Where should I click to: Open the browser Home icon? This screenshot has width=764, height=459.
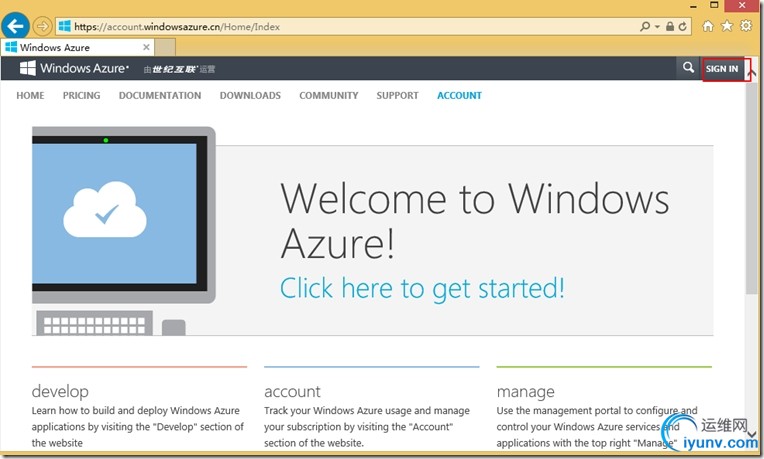coord(707,26)
